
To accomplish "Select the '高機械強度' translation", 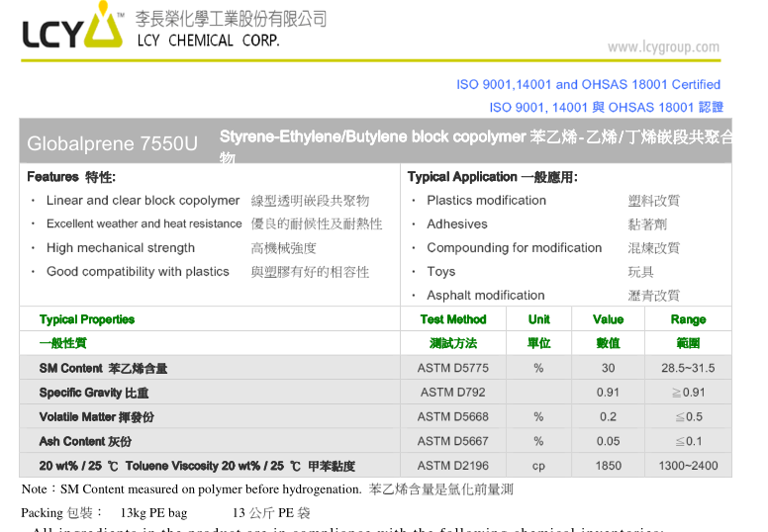I will (284, 248).
